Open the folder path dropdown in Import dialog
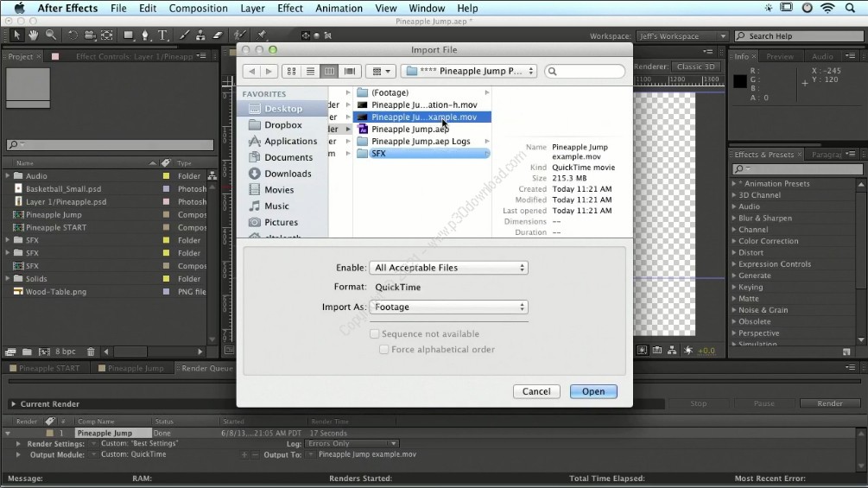868x488 pixels. [x=469, y=72]
